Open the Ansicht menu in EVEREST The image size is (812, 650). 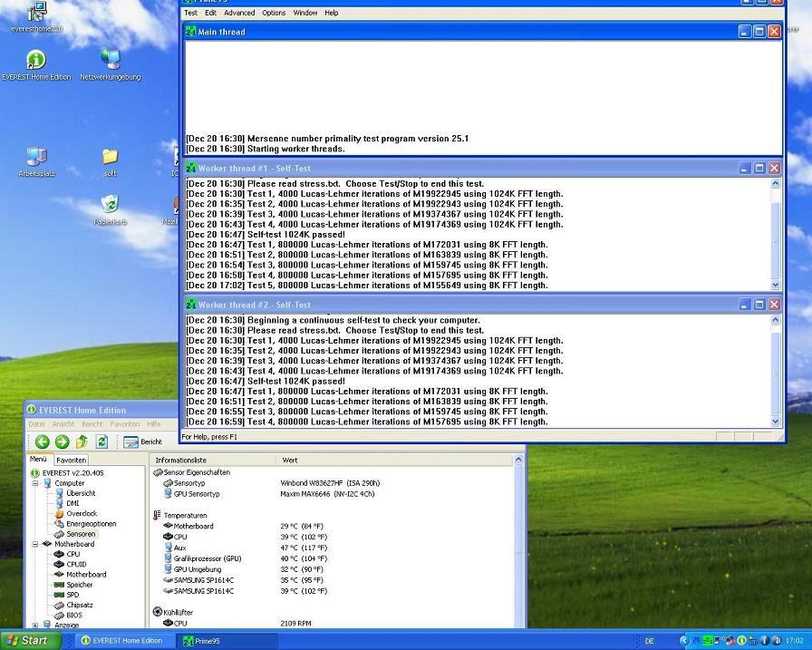[63, 423]
